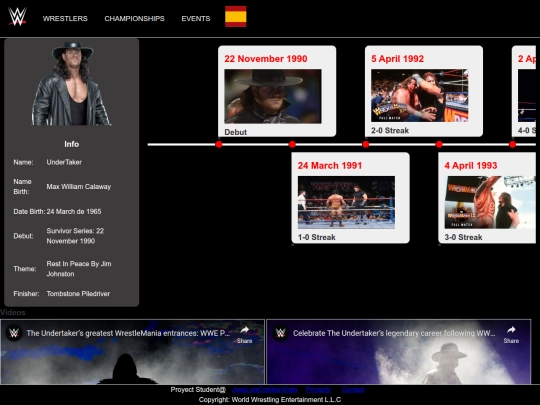The image size is (540, 405).
Task: Click the 'Info' heading
Action: coord(72,144)
